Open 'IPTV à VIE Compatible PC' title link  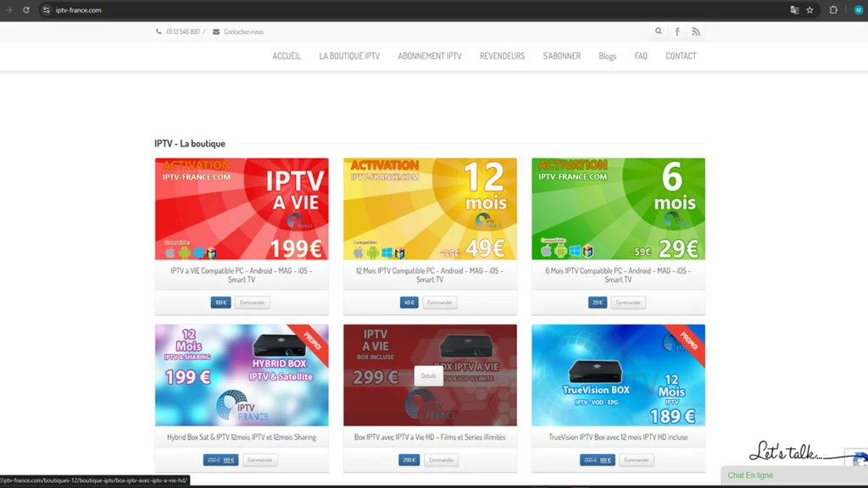tap(242, 275)
